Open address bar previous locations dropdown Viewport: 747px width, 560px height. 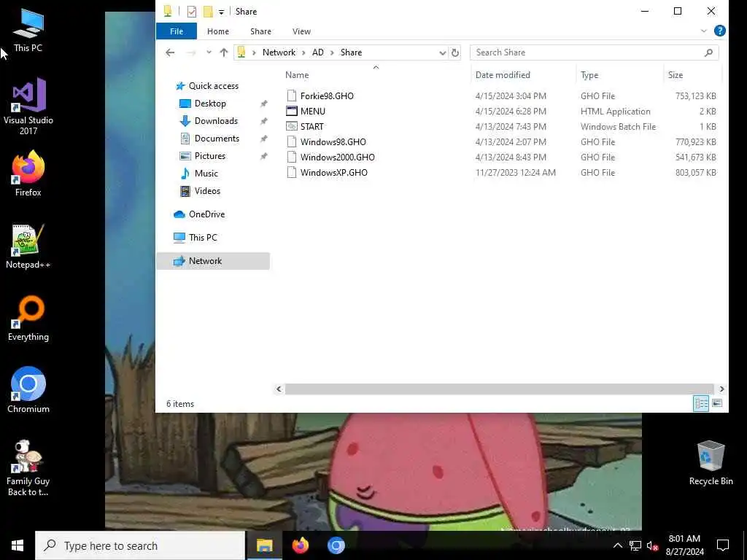443,52
